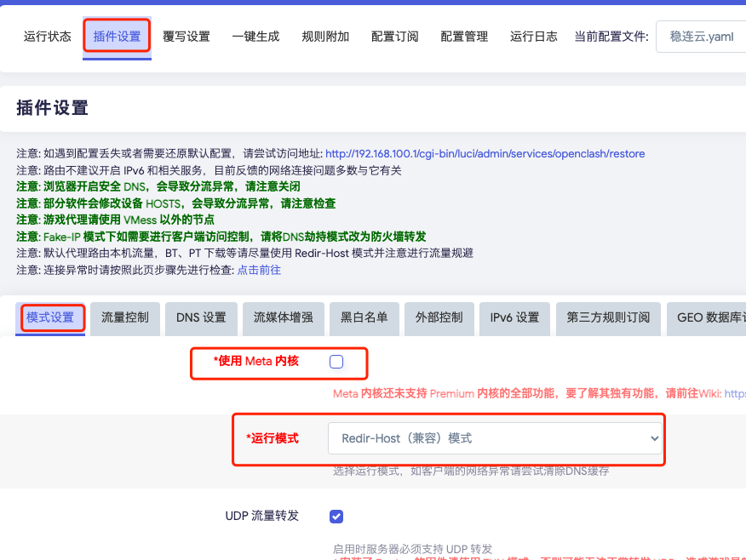Open the 流量控制 sub-tab

click(x=125, y=317)
